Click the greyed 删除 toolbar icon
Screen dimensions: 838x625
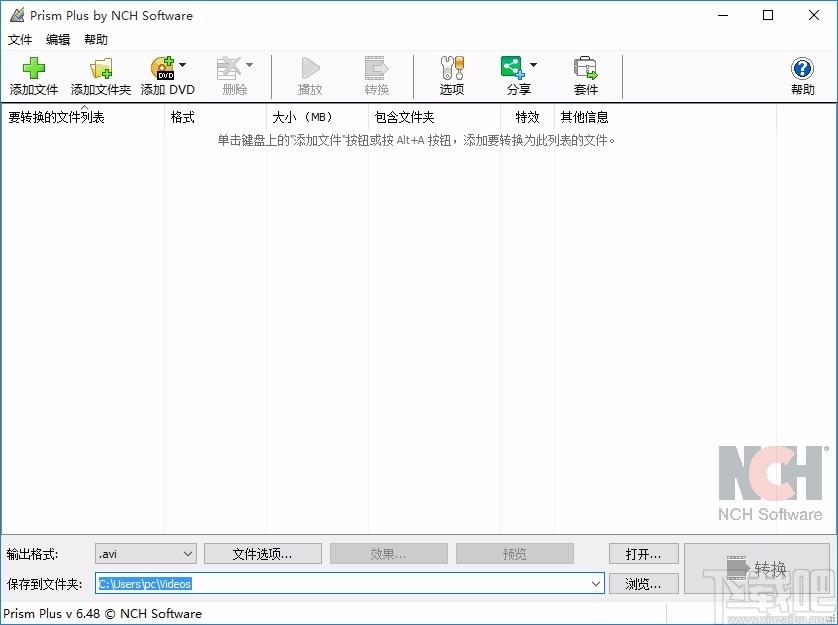[x=229, y=68]
